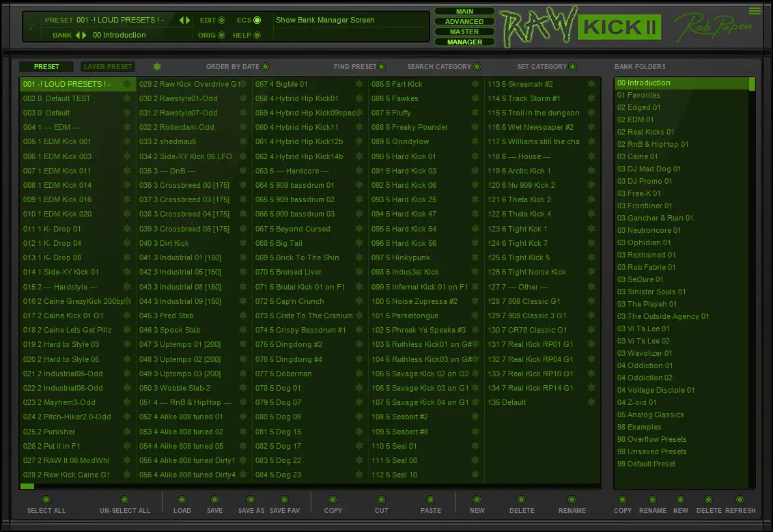Toggle the EDIT LED button
The width and height of the screenshot is (773, 532).
(x=221, y=20)
